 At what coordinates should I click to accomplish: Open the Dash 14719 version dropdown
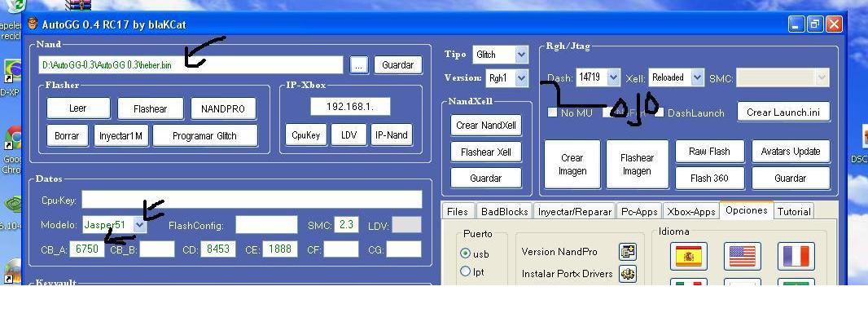click(613, 77)
